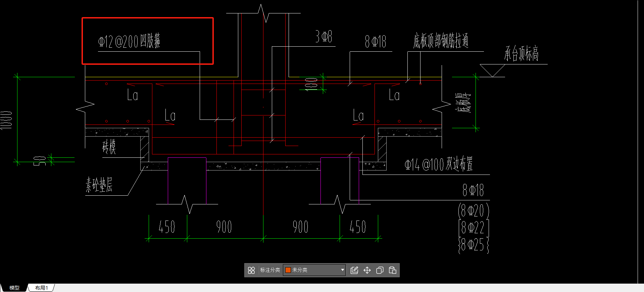Click the four-squares category icon in the floating toolbar
Image resolution: width=644 pixels, height=292 pixels.
pos(251,270)
